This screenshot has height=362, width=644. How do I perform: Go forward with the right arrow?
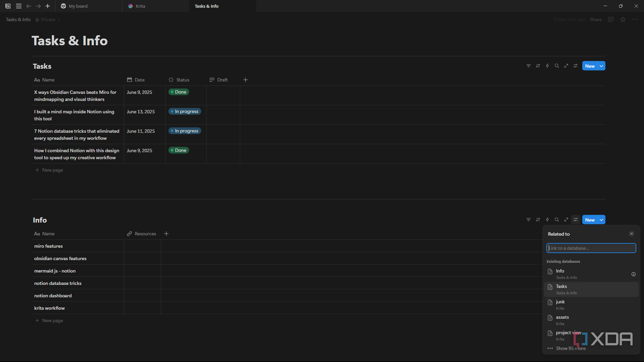[38, 6]
